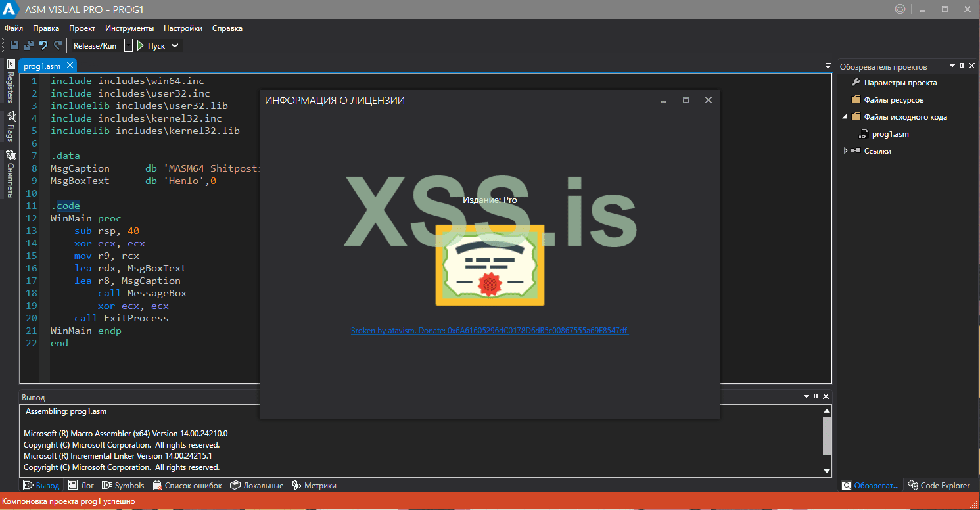The width and height of the screenshot is (980, 510).
Task: Open the Проект menu
Action: point(82,28)
